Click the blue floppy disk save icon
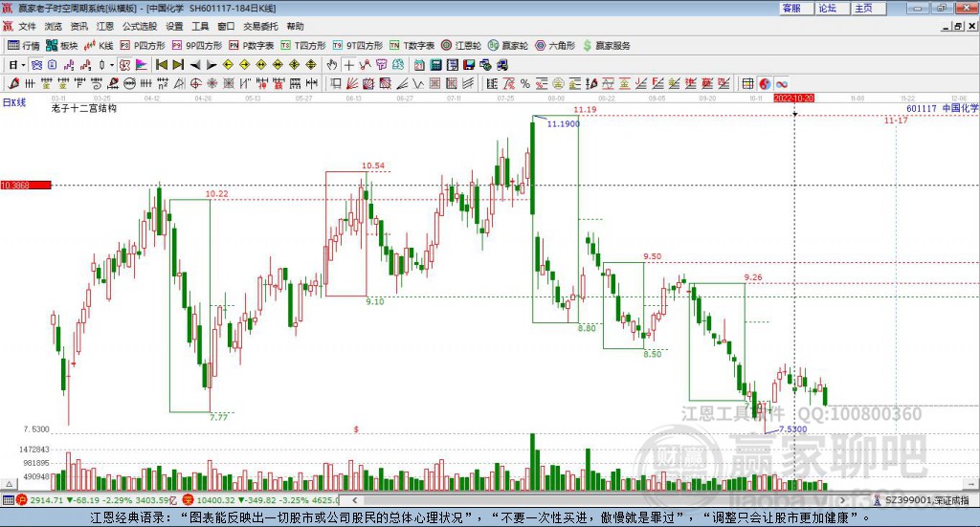 [x=469, y=65]
